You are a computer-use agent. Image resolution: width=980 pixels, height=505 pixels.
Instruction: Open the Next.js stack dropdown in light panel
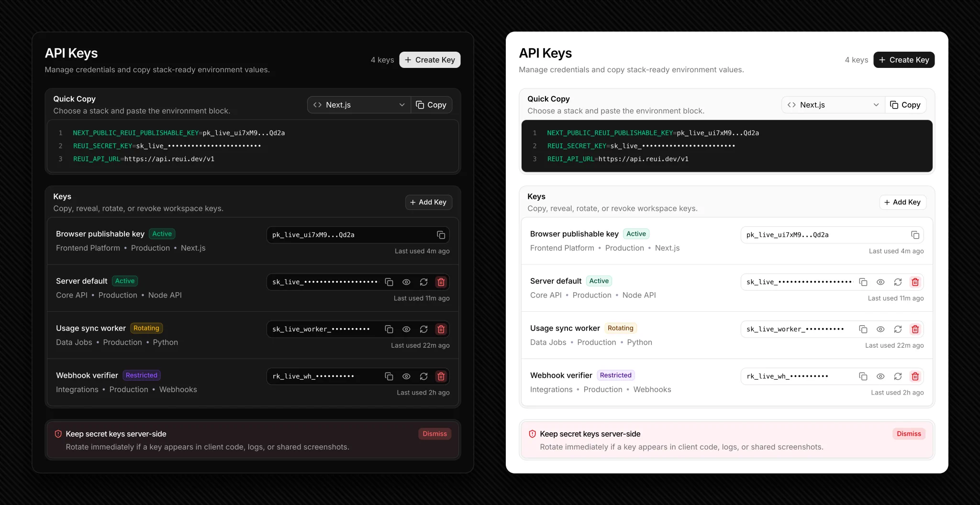pyautogui.click(x=833, y=105)
